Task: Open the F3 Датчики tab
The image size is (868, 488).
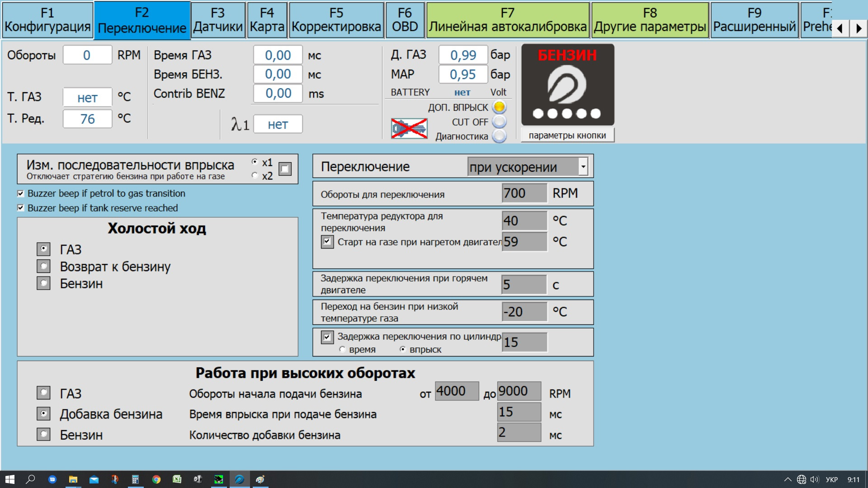Action: click(x=218, y=20)
